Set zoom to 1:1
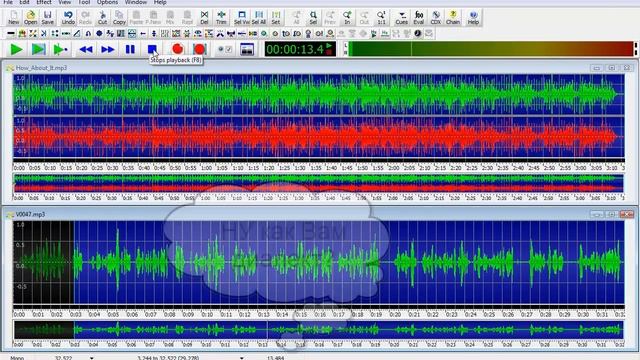This screenshot has width=640, height=360. click(x=381, y=17)
